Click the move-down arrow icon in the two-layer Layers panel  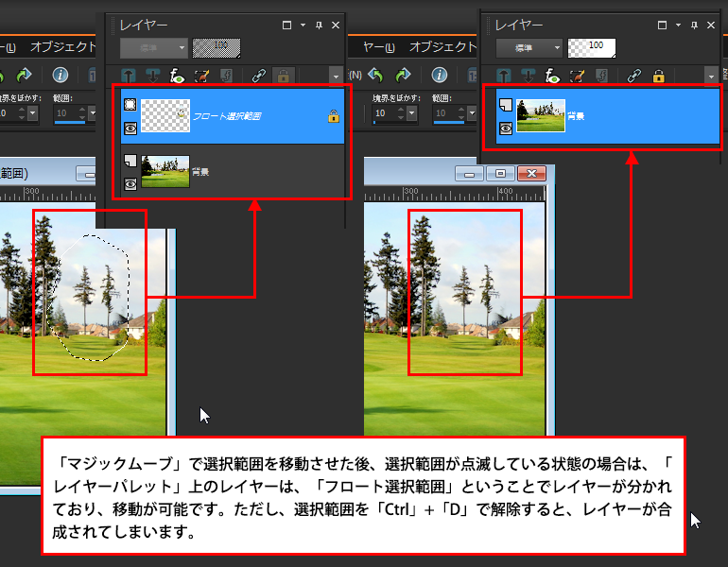point(152,76)
